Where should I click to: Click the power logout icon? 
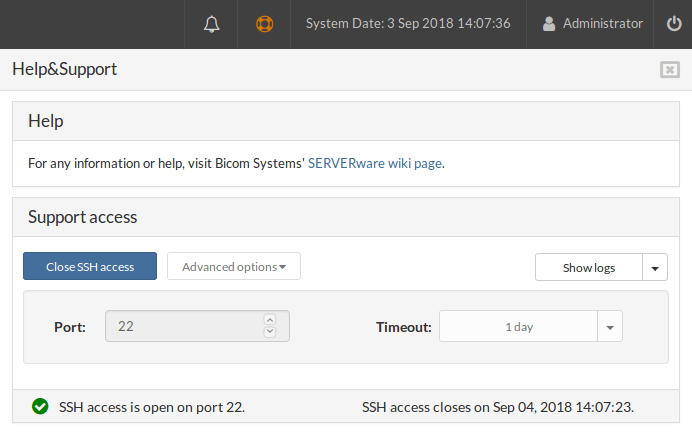point(674,23)
